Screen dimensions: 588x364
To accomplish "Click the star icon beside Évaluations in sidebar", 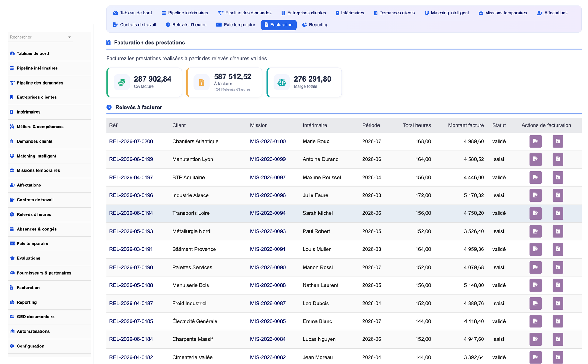I will 12,258.
